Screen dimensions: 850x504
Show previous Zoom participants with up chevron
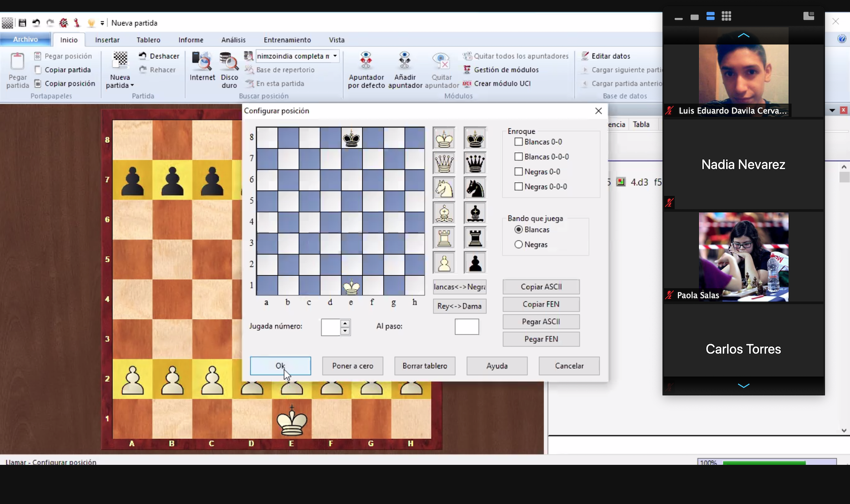pos(744,35)
